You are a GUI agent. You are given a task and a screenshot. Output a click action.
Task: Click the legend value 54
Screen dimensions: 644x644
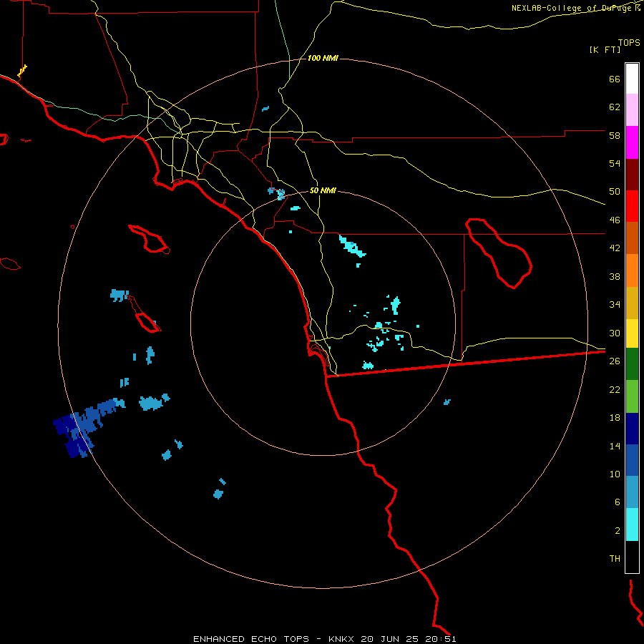click(615, 163)
